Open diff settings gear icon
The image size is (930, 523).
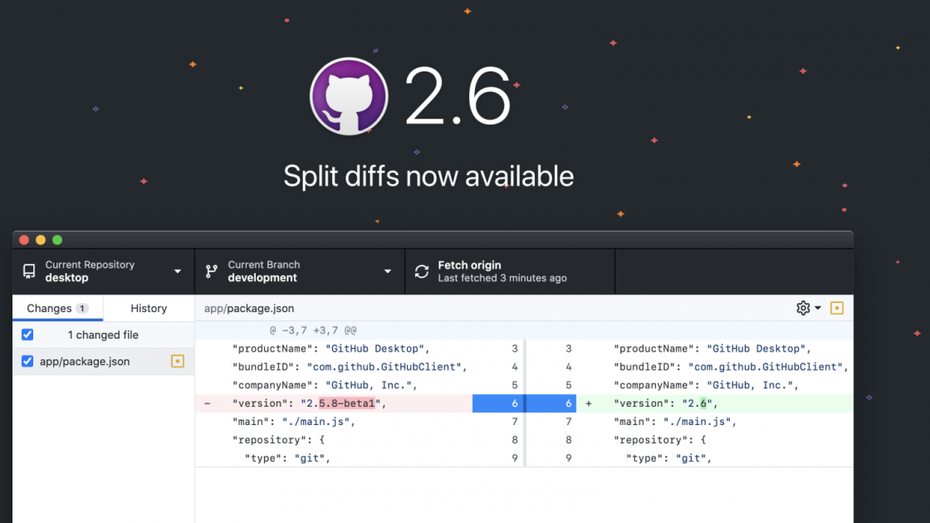(x=803, y=308)
